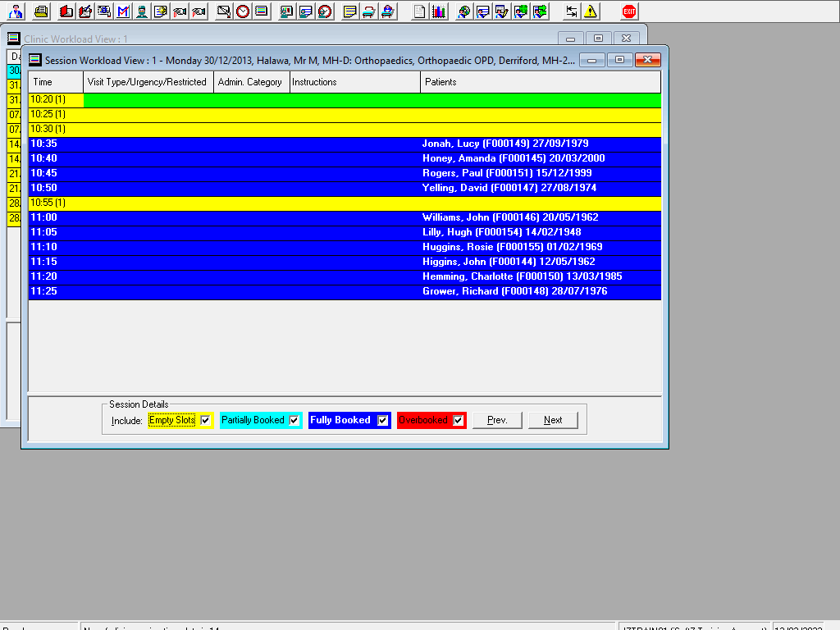The height and width of the screenshot is (630, 840).
Task: Click the pointing hand P icon
Action: [199, 11]
